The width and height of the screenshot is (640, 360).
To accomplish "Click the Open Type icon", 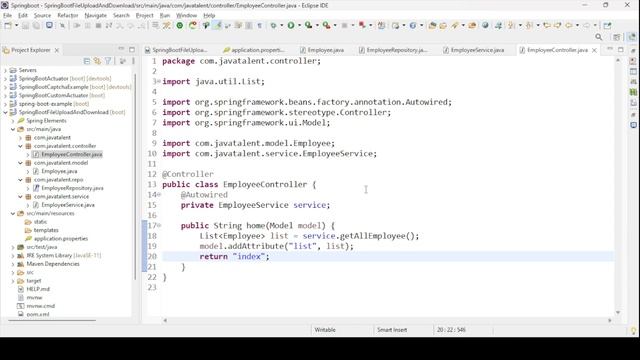I will (432, 25).
